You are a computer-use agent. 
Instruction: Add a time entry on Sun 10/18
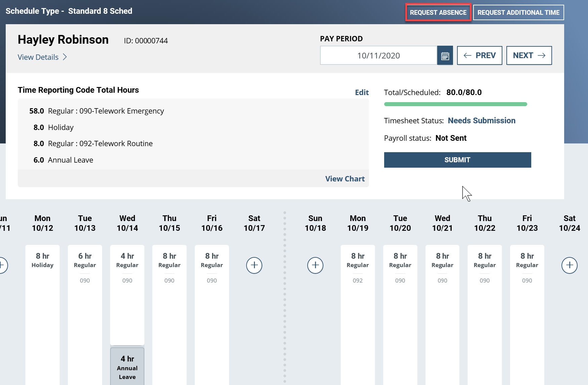(x=315, y=265)
